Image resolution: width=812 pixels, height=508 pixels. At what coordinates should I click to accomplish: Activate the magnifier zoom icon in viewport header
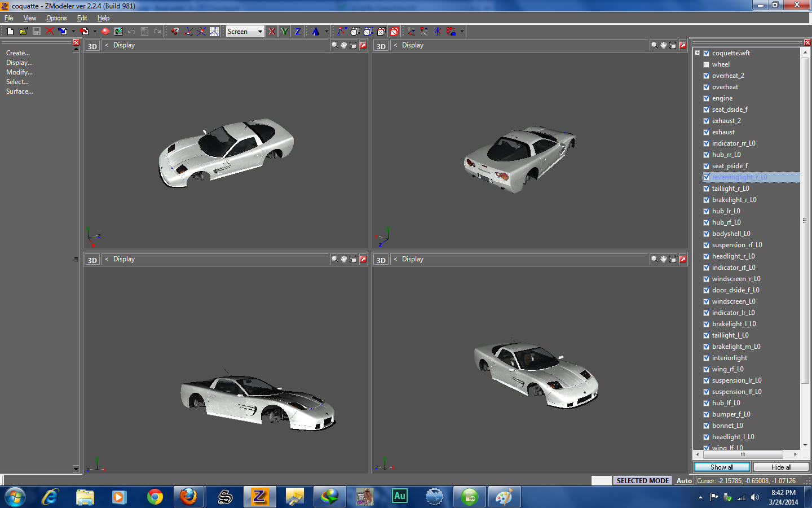(334, 45)
